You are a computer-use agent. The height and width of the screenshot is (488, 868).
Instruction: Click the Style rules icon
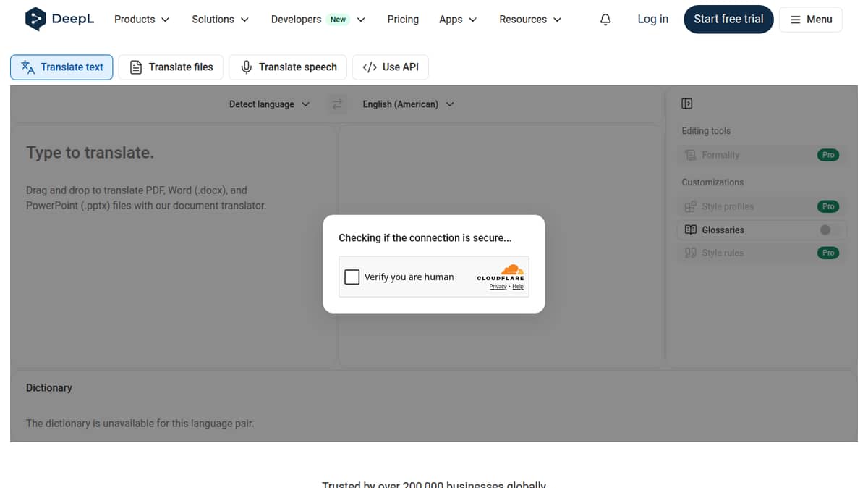[690, 253]
